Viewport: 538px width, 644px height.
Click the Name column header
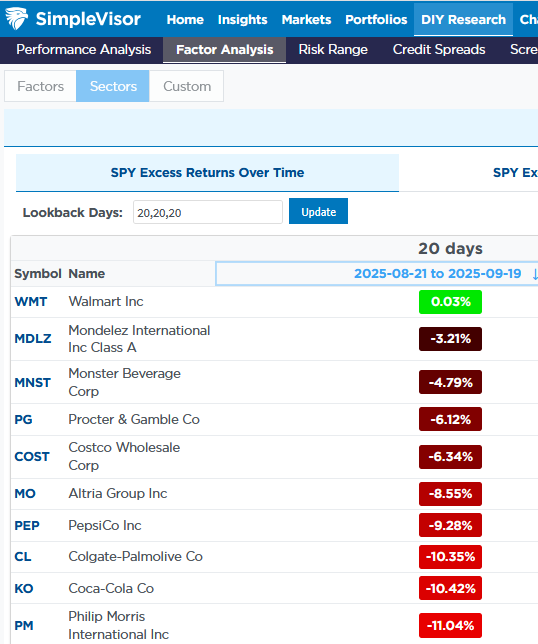87,274
